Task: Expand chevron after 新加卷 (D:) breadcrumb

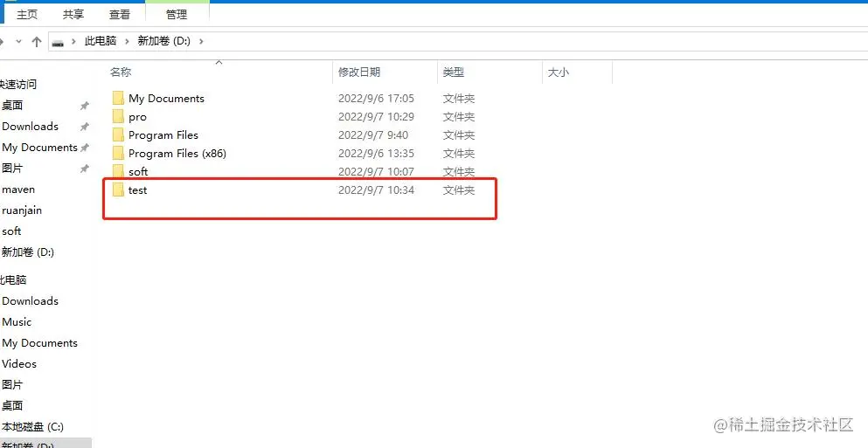Action: (201, 42)
